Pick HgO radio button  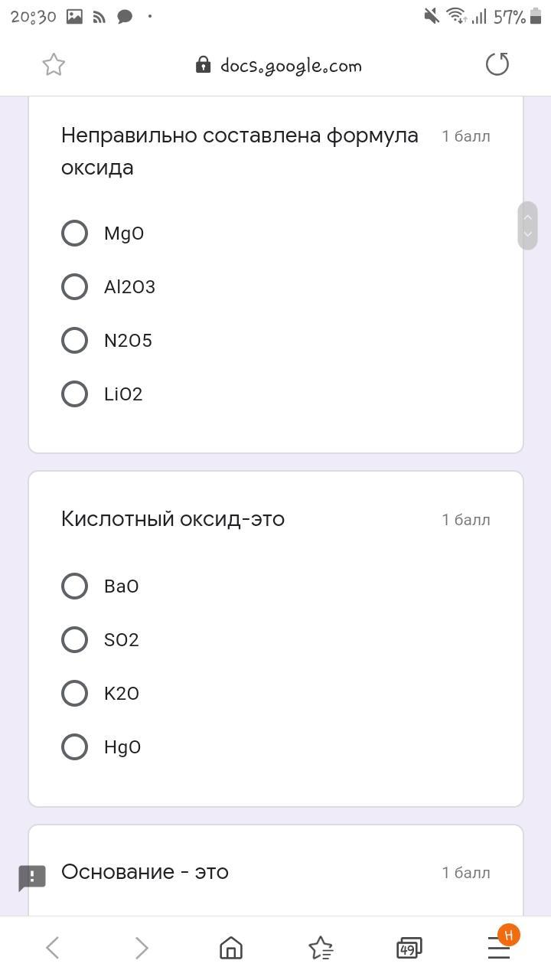pos(74,747)
